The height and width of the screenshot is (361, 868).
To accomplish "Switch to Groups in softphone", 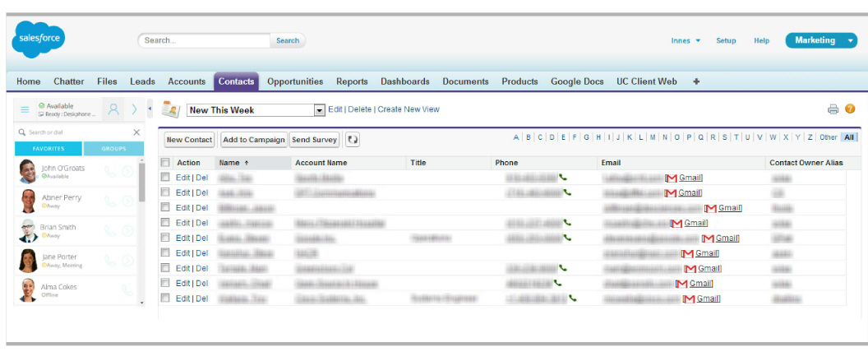I will [x=113, y=148].
